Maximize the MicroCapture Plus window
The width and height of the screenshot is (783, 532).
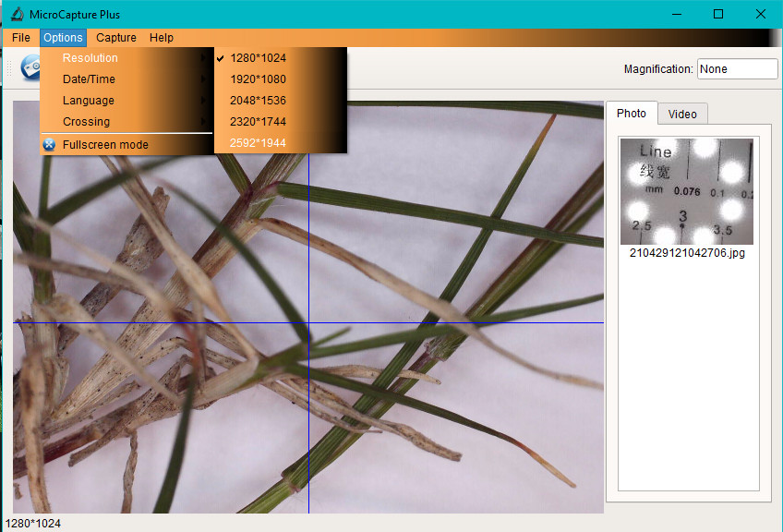pyautogui.click(x=718, y=14)
